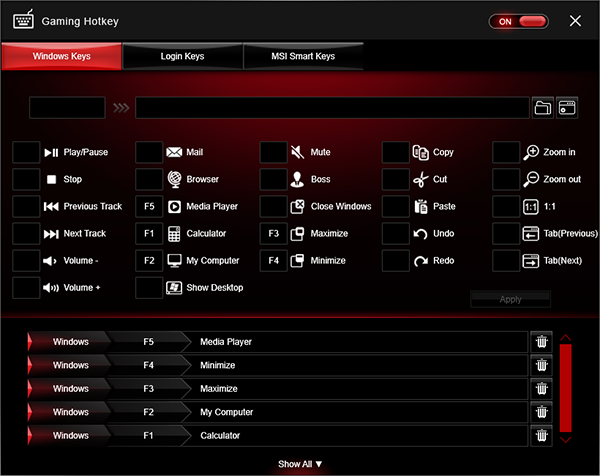Click the F4 key box for Minimize

tap(274, 261)
